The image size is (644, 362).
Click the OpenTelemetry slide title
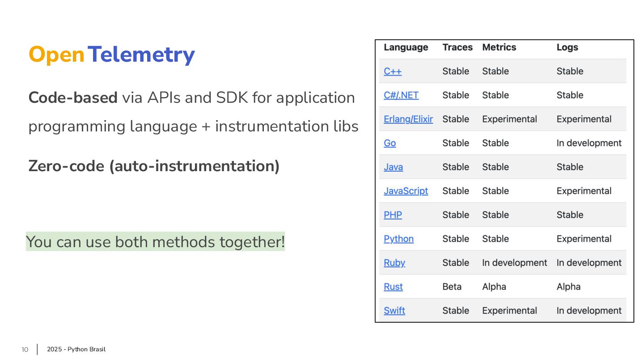112,55
